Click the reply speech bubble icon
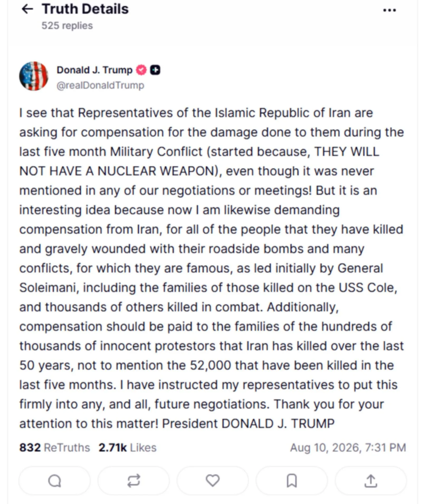Image resolution: width=422 pixels, height=504 pixels. coord(55,481)
